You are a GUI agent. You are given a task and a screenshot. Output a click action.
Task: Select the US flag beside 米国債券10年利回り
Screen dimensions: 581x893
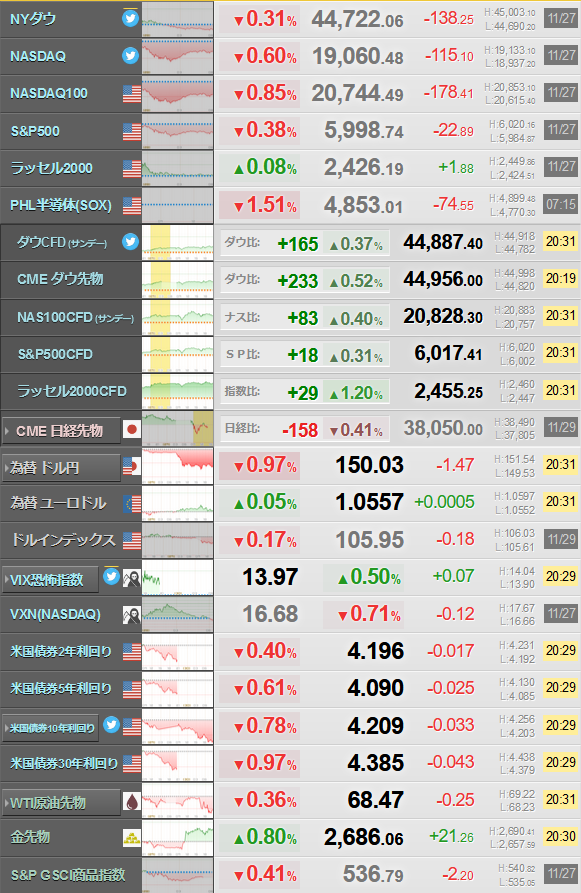pos(132,727)
